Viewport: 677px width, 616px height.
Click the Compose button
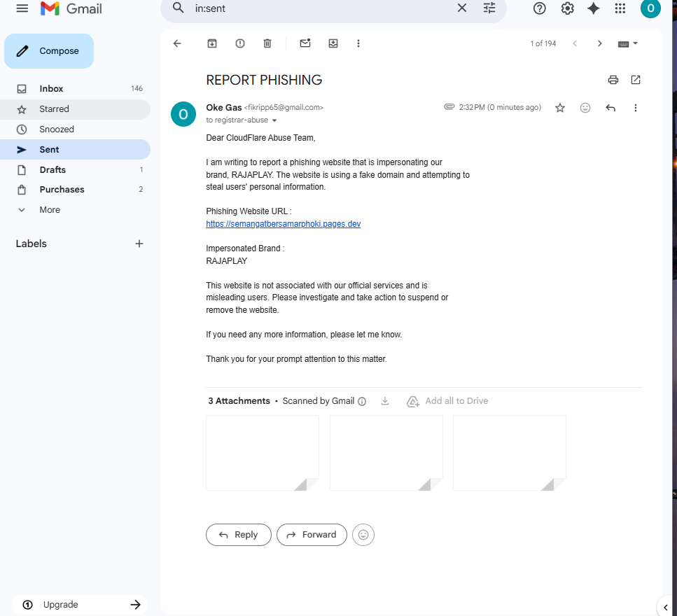[49, 51]
